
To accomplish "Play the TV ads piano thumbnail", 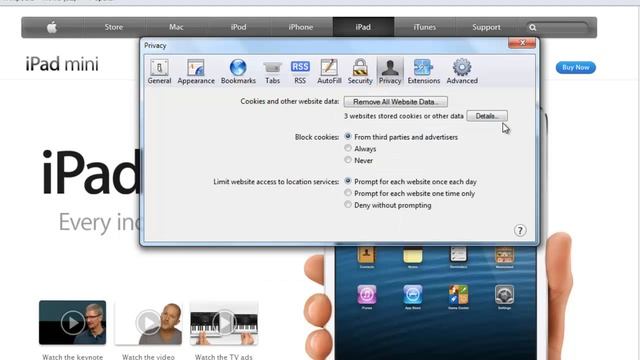I will click(224, 322).
